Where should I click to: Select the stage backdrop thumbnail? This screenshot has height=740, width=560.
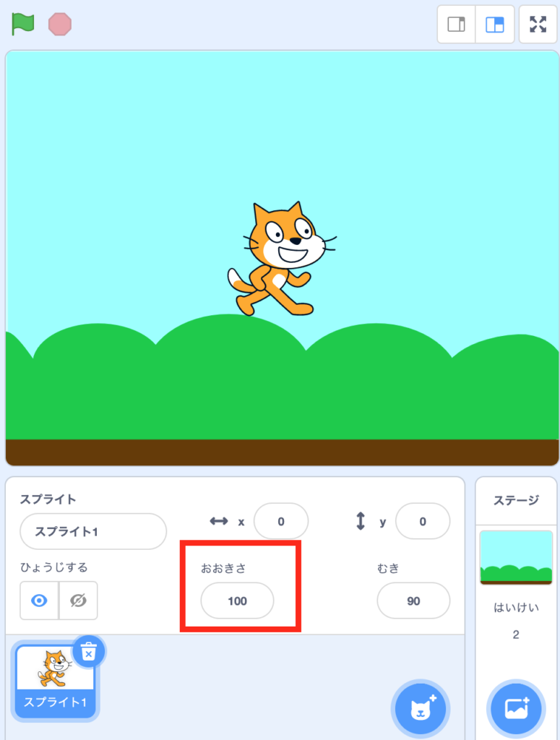click(x=516, y=557)
